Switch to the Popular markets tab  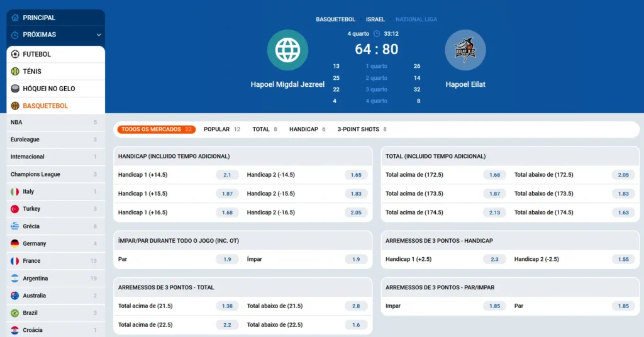[222, 130]
